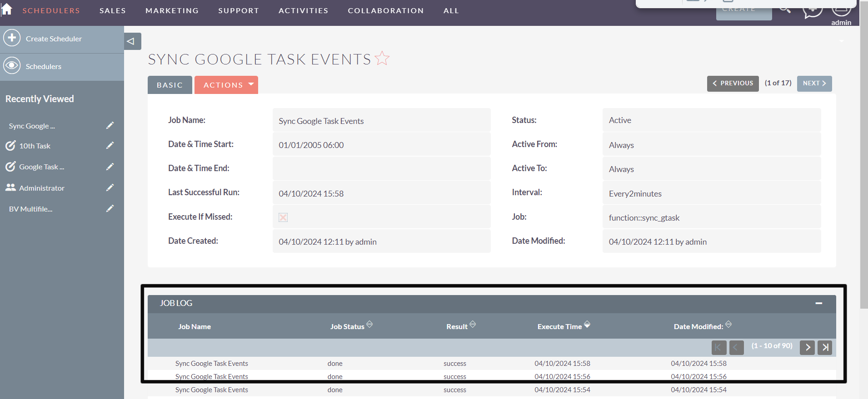Screen dimensions: 868x399
Task: Go to first page of Job Log
Action: [719, 347]
